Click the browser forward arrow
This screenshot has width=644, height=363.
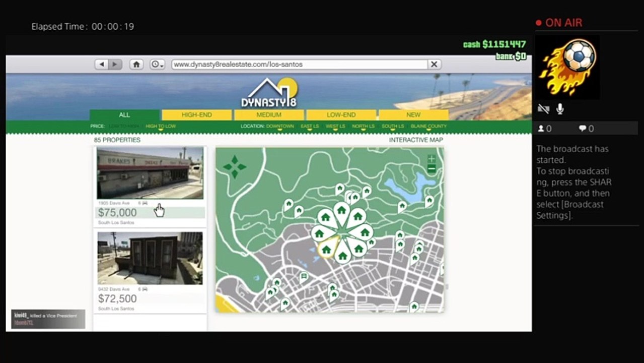[115, 65]
